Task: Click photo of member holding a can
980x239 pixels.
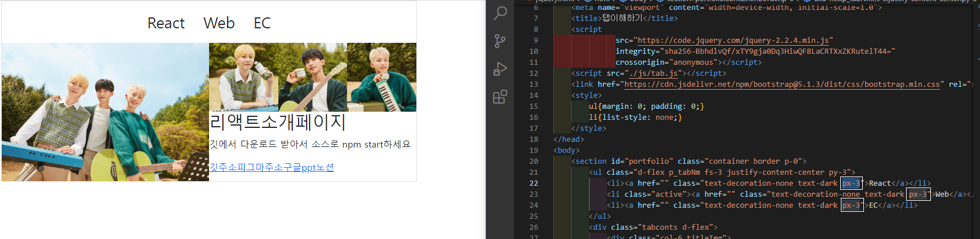Action: (244, 77)
